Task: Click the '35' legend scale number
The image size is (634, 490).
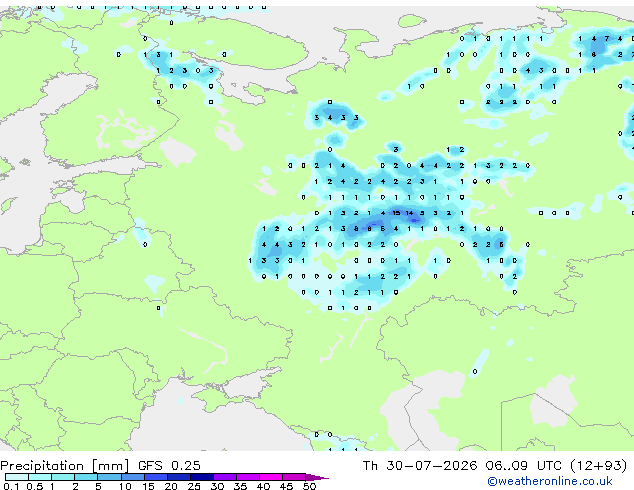Action: pos(240,486)
